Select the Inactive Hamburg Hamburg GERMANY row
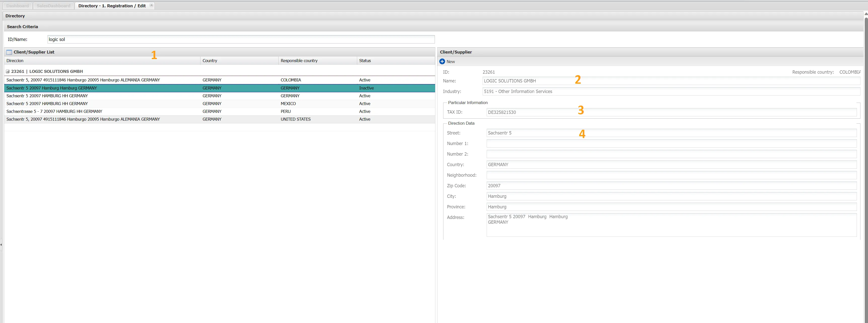Screen dimensions: 868x323 point(219,88)
